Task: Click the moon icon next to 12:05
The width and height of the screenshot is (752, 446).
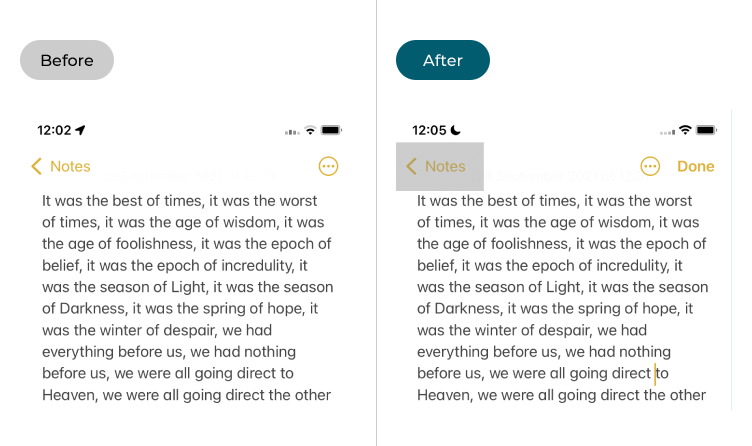Action: click(456, 130)
